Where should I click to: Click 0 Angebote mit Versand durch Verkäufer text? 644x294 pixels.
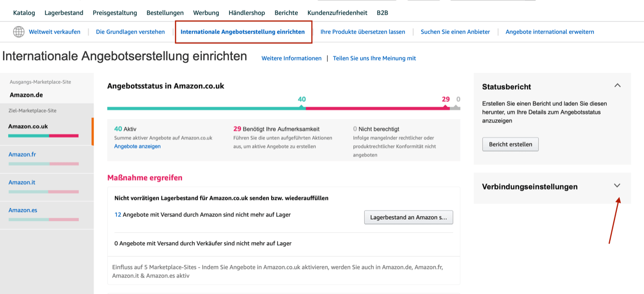click(x=203, y=243)
